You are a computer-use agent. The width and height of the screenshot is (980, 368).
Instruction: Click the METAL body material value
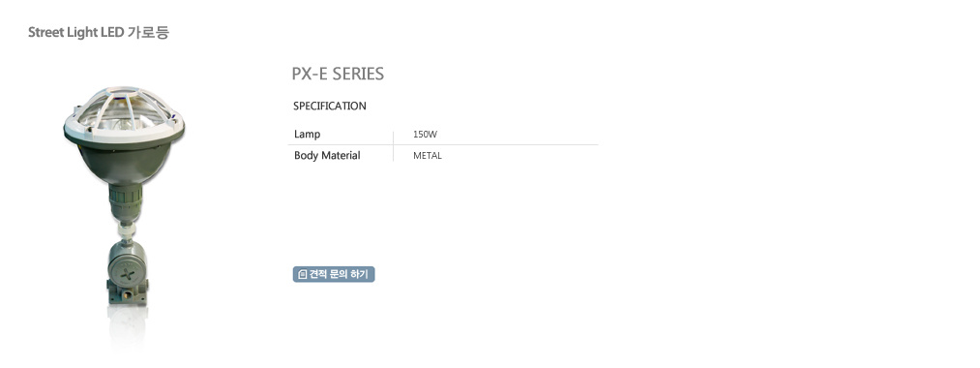428,155
